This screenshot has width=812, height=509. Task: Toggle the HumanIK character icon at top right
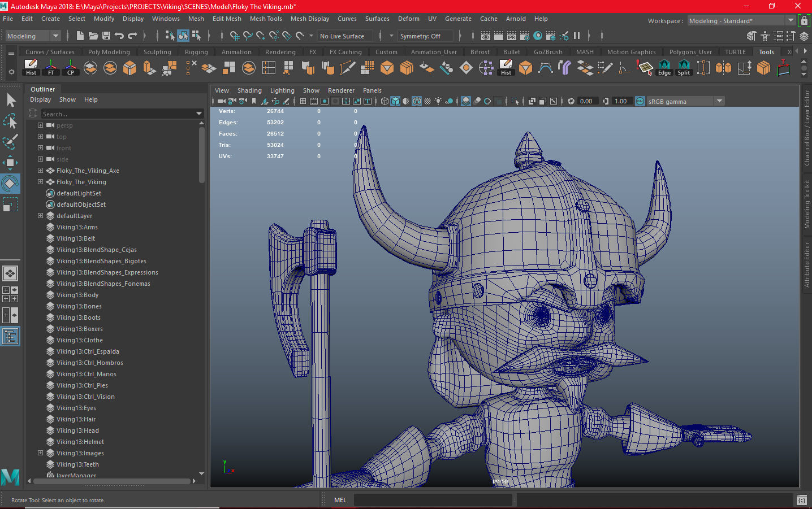765,36
